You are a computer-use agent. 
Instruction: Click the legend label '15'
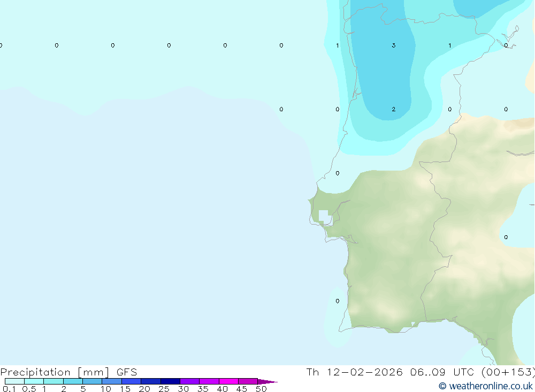(x=125, y=389)
